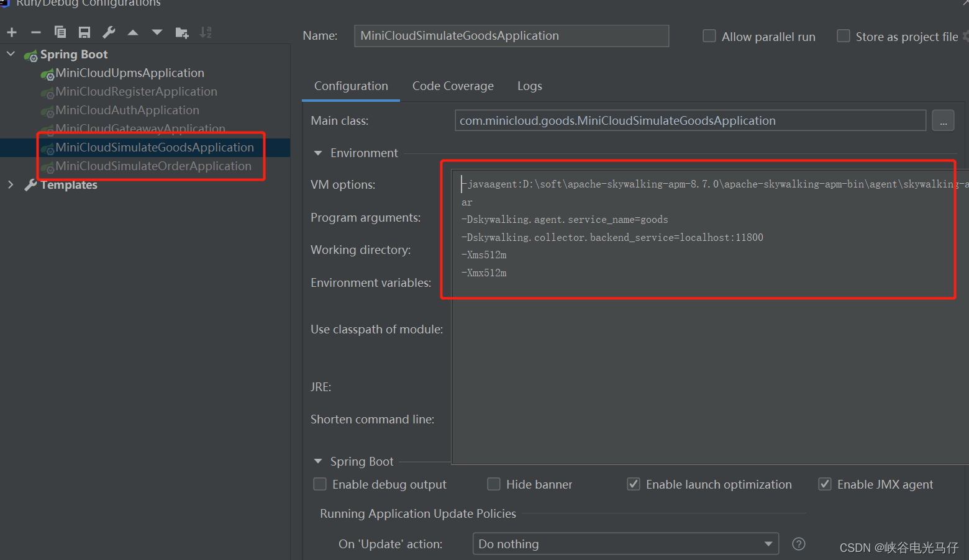Create new folder for configurations
The width and height of the screenshot is (969, 560).
(182, 32)
